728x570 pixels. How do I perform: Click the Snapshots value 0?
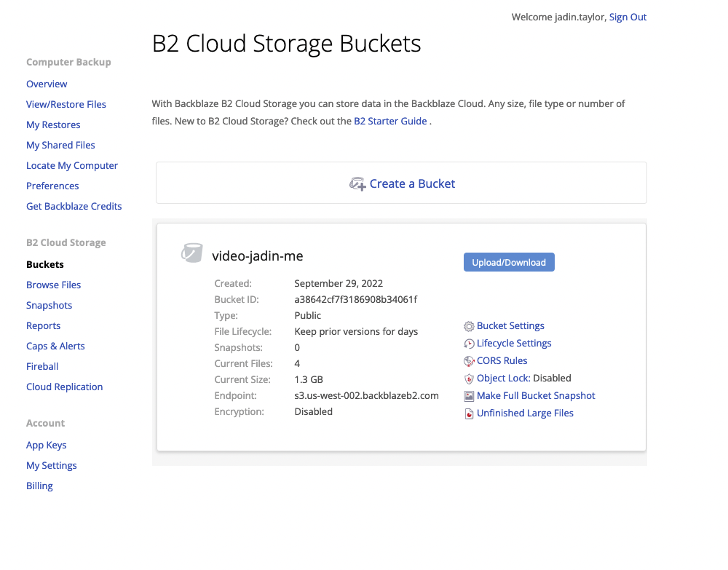point(297,348)
